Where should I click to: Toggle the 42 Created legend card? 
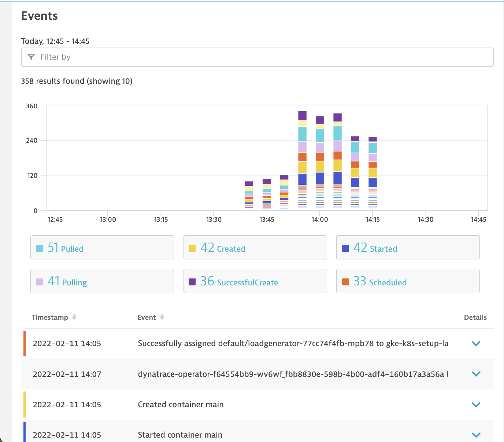[255, 247]
